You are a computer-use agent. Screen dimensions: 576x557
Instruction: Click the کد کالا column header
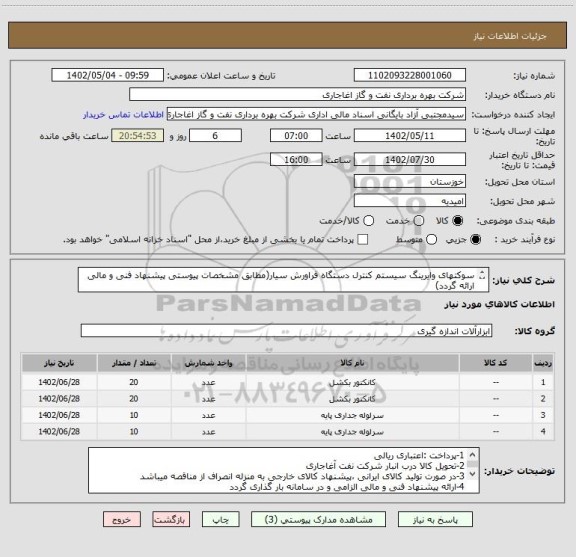point(496,363)
